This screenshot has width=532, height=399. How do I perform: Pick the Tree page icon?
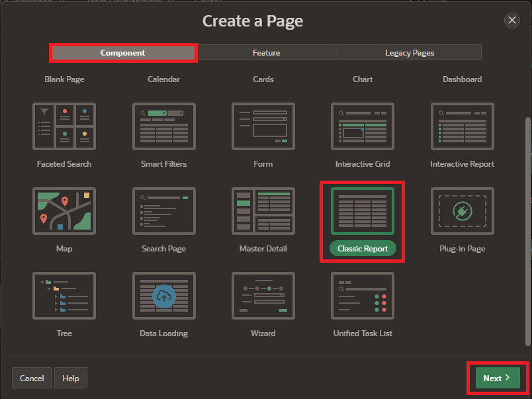pyautogui.click(x=64, y=296)
